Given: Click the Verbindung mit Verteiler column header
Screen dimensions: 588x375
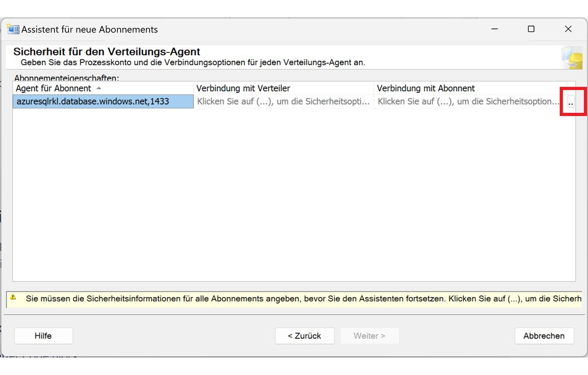Looking at the screenshot, I should tap(284, 88).
